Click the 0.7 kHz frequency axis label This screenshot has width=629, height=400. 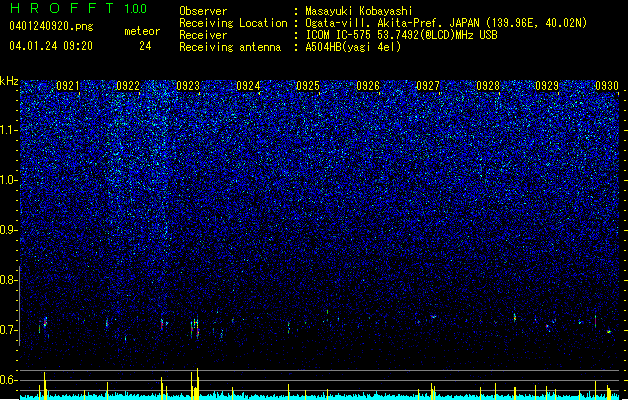[8, 330]
